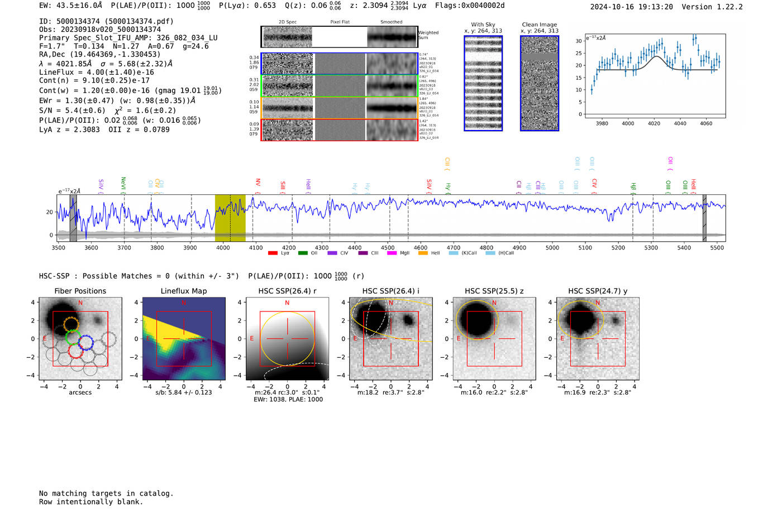Click the Gaussian line-fit zoom plot
This screenshot has height=532, width=782.
coord(655,75)
